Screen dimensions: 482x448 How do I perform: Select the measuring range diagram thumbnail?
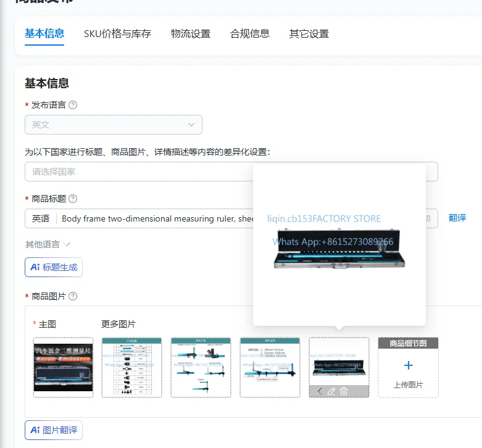click(270, 368)
